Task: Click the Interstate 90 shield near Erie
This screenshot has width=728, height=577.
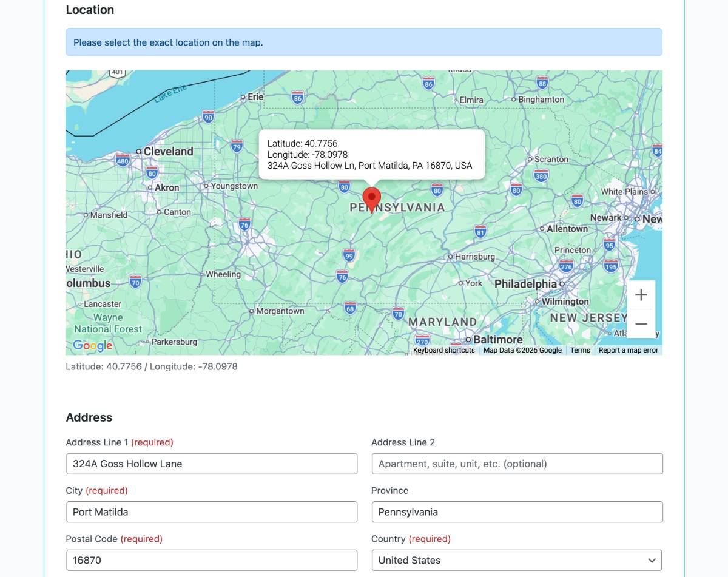Action: pyautogui.click(x=208, y=116)
